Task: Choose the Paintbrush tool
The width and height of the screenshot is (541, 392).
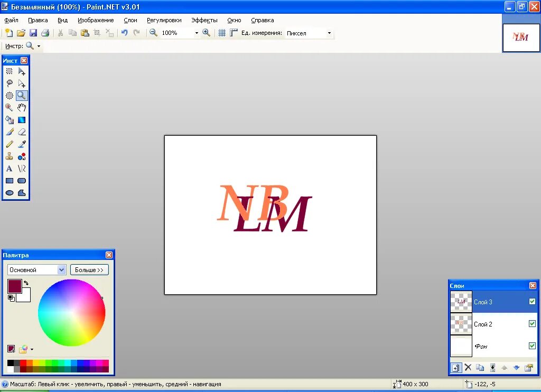Action: [10, 132]
